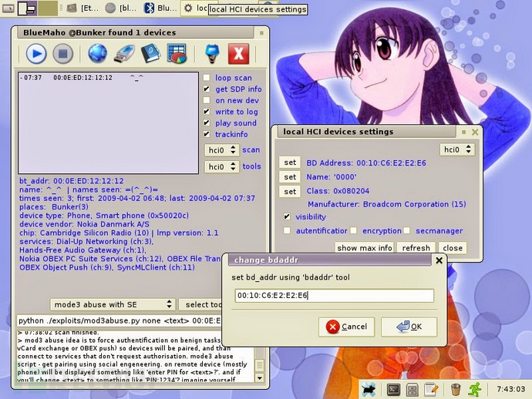Open the table and pie chart statistics icon
Image resolution: width=532 pixels, height=399 pixels.
pos(177,54)
